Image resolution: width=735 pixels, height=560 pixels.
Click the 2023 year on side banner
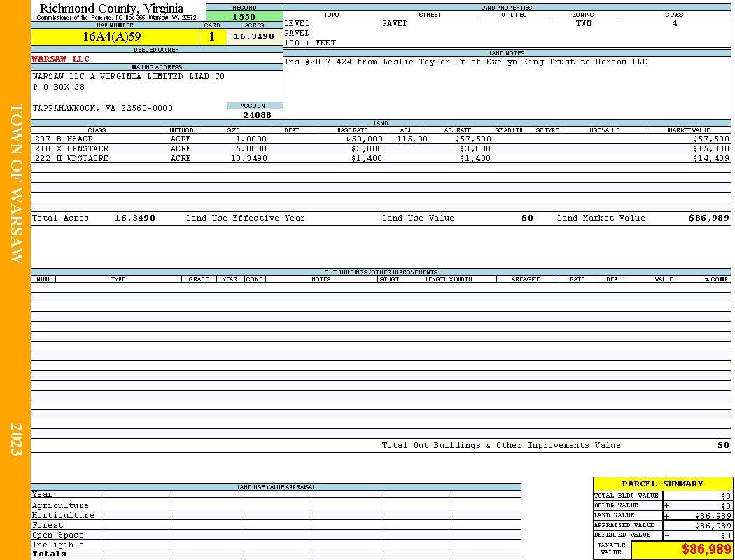[x=16, y=440]
